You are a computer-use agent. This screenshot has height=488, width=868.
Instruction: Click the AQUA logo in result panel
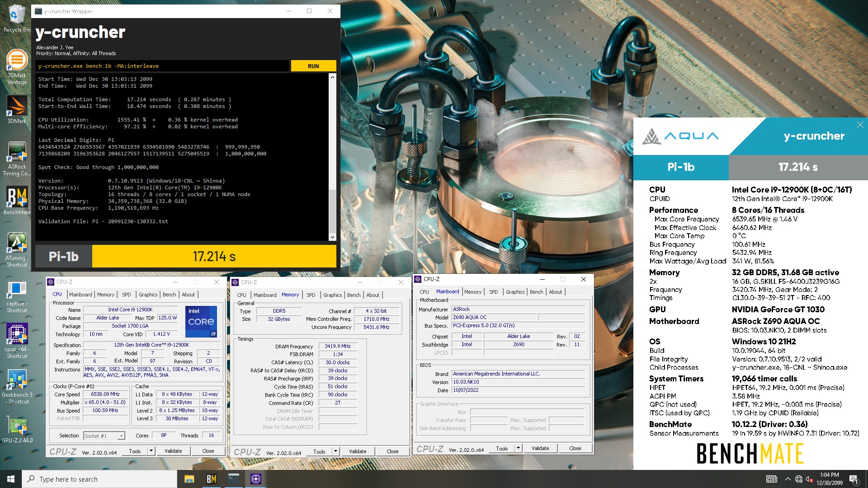[x=680, y=136]
